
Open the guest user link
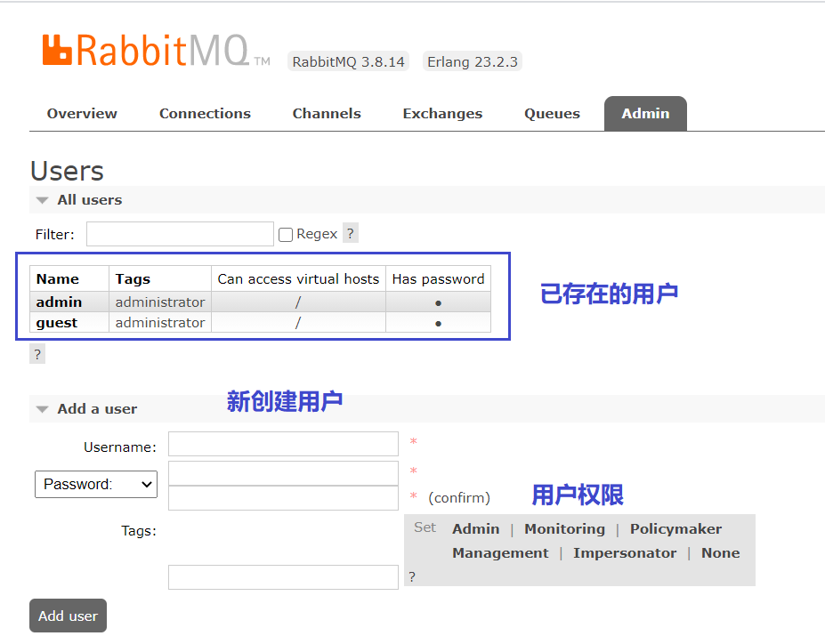tap(57, 323)
